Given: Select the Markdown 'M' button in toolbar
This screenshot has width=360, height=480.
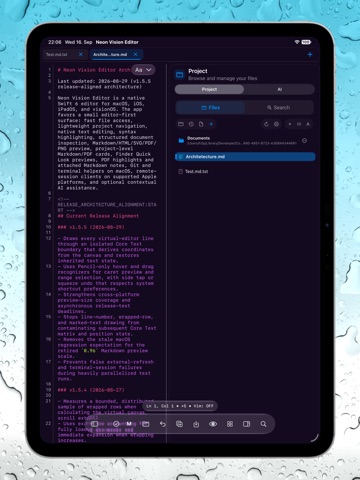Looking at the screenshot, I should [129, 424].
